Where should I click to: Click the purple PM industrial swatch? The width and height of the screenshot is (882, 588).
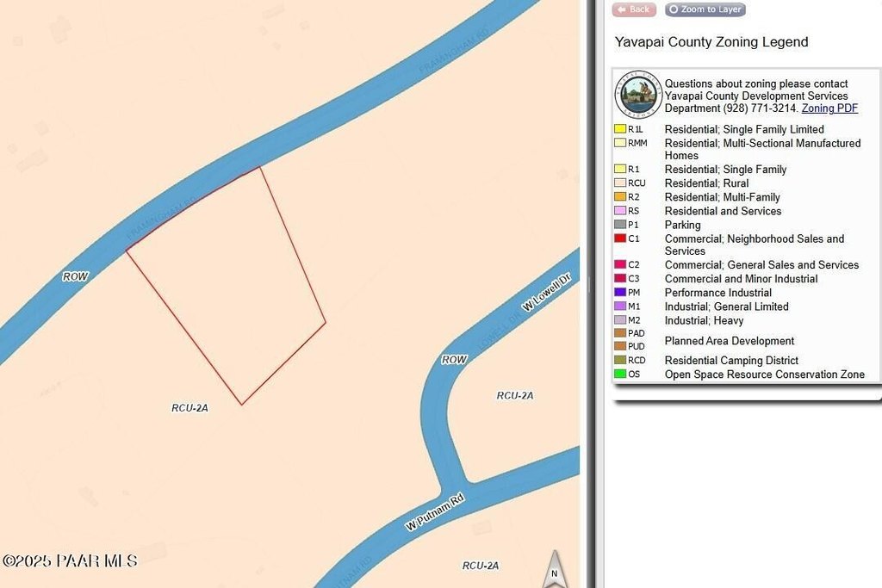tap(620, 293)
